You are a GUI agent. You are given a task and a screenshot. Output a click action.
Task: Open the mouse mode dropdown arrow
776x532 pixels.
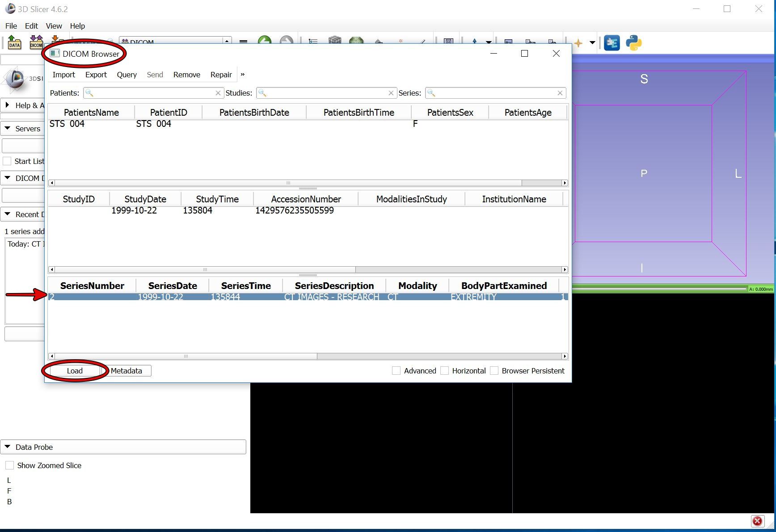489,42
